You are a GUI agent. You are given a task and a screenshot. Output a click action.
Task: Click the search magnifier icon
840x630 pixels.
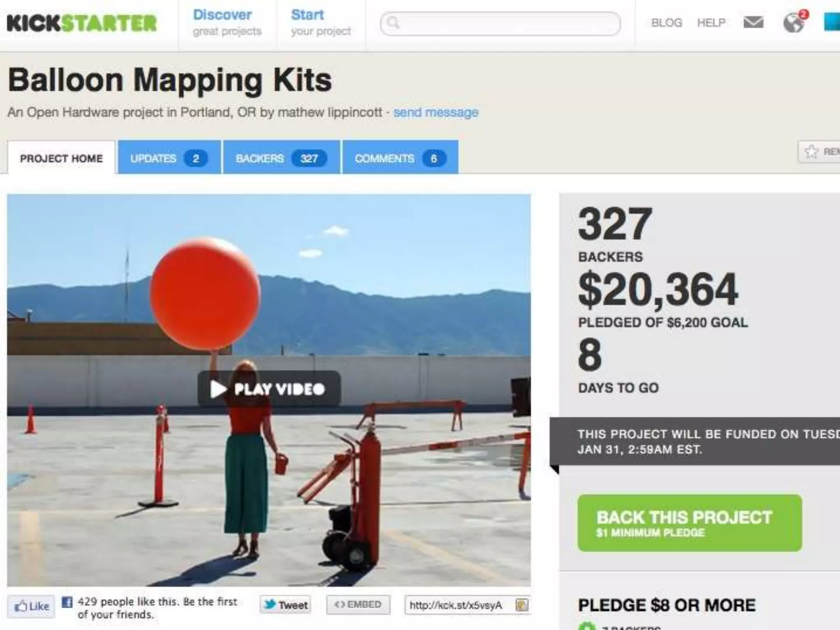click(393, 23)
